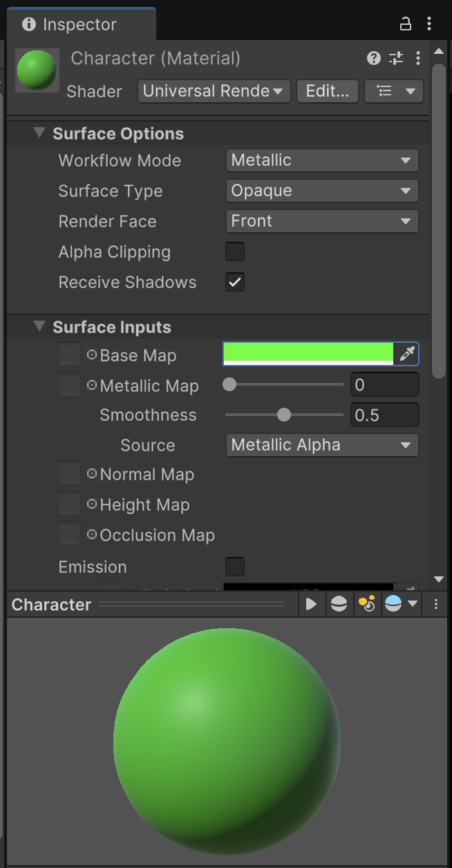Pick Base Map color with eyedropper
Viewport: 452px width, 868px height.
[x=406, y=355]
